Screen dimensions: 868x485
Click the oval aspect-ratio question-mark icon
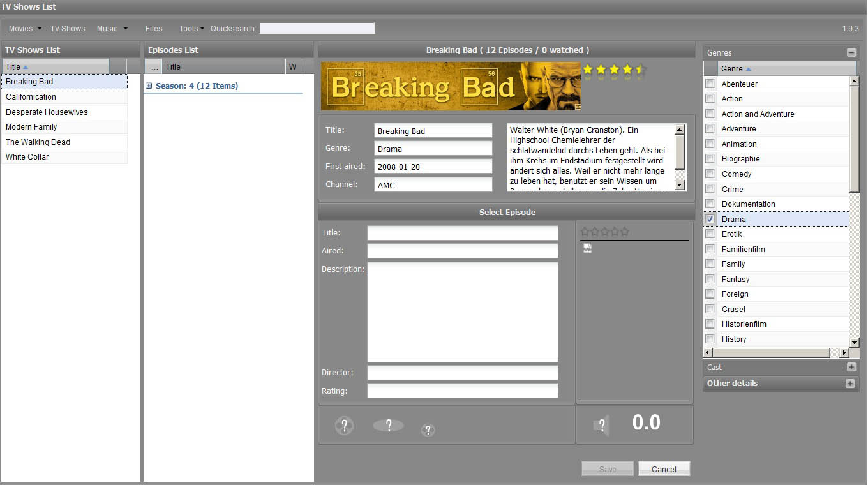click(x=388, y=426)
